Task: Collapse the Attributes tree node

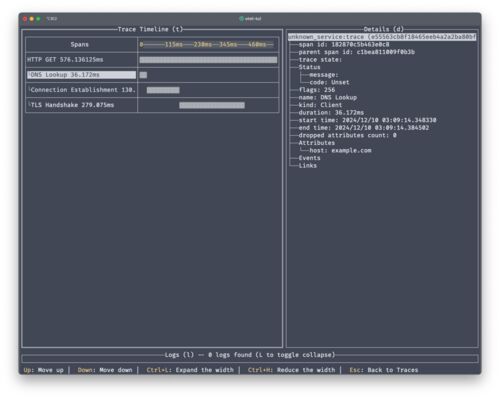Action: [x=317, y=143]
